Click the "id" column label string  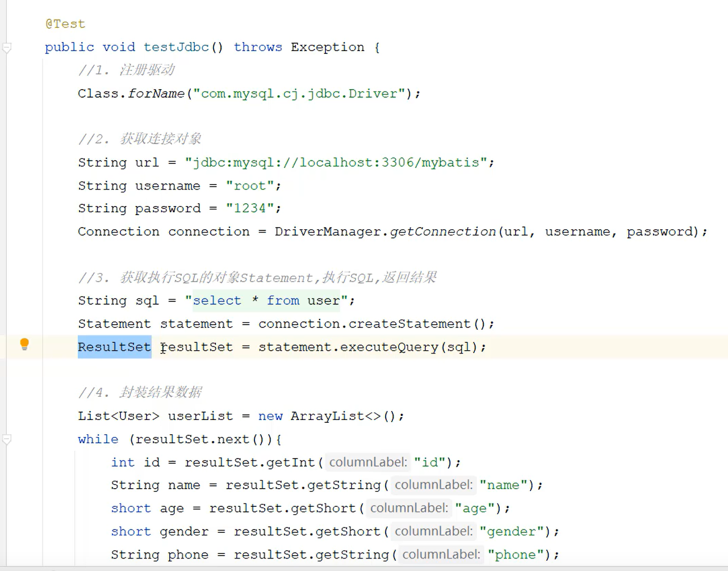tap(430, 463)
